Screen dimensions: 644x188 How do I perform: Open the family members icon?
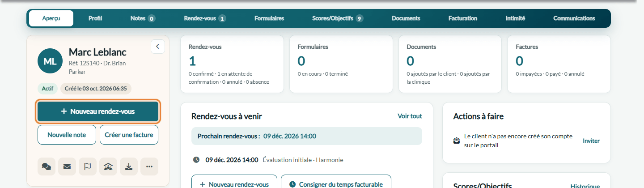pyautogui.click(x=108, y=167)
